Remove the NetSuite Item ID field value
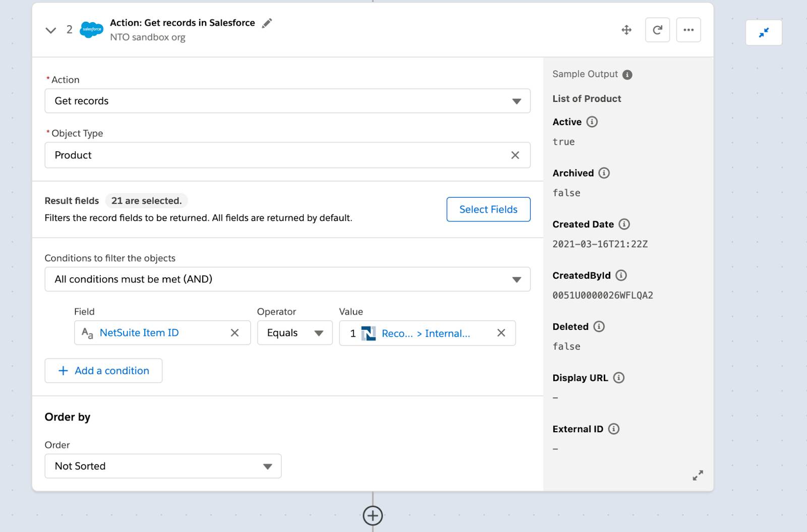 click(235, 333)
